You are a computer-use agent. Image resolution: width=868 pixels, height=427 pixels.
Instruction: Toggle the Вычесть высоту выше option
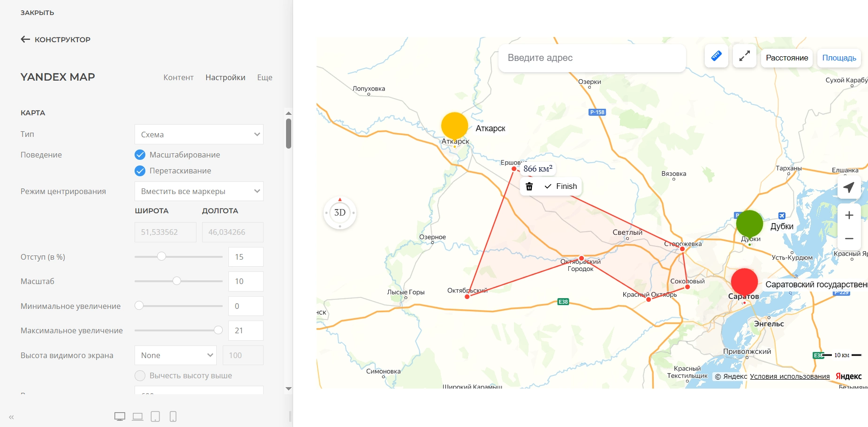click(x=140, y=375)
